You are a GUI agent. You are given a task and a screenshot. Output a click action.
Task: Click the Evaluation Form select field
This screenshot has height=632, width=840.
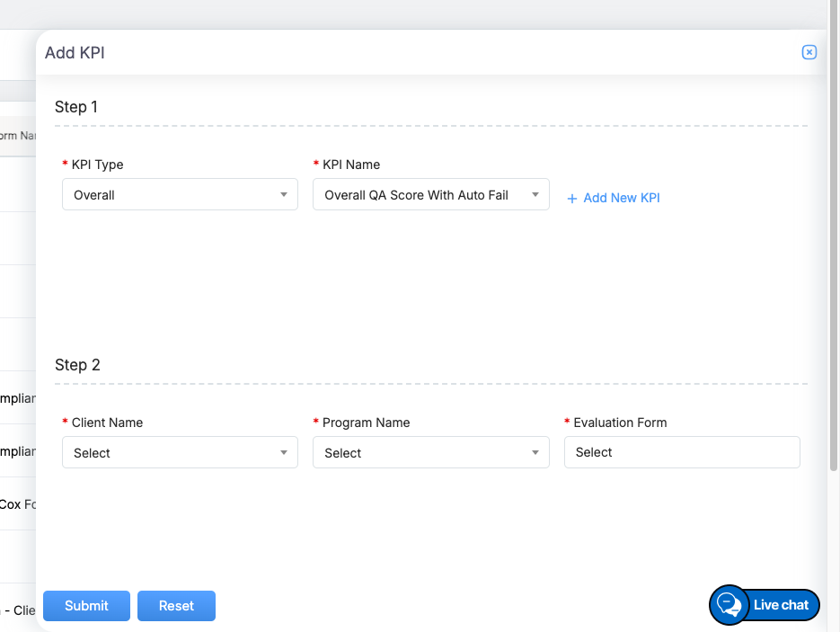(681, 452)
